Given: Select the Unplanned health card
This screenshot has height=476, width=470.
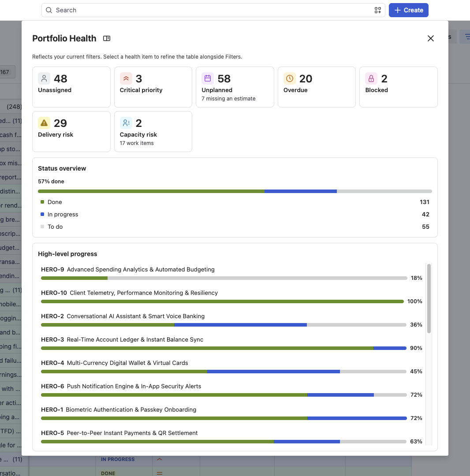Looking at the screenshot, I should (x=235, y=87).
